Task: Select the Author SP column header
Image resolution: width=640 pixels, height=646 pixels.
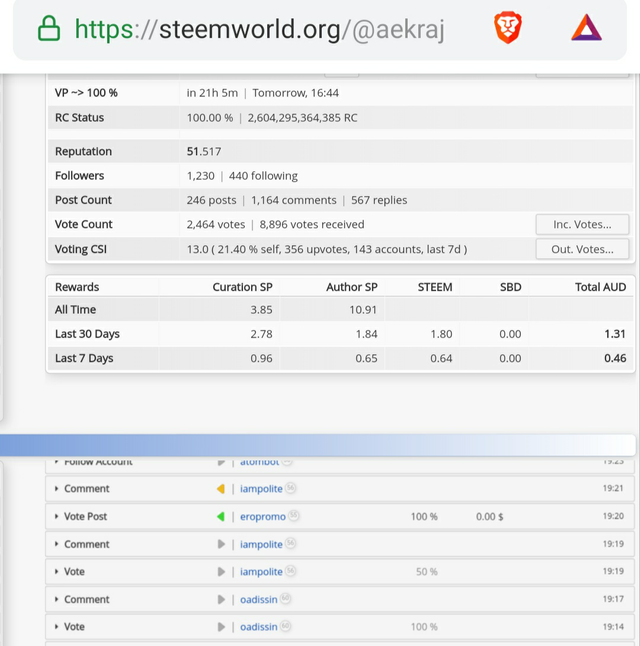Action: pyautogui.click(x=352, y=287)
